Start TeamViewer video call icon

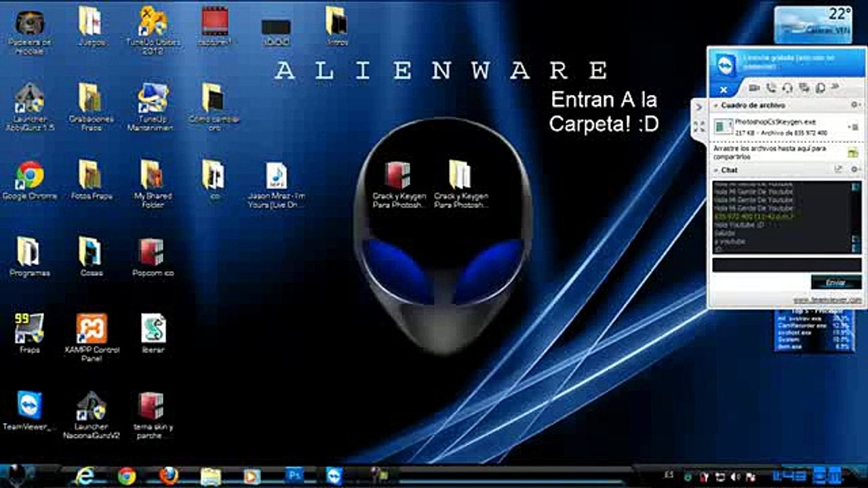754,87
